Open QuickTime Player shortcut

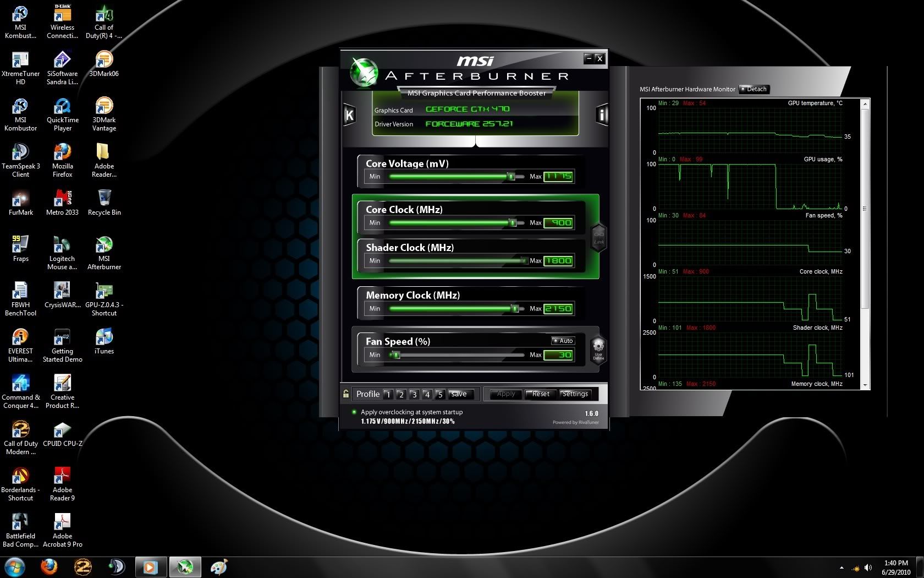click(x=63, y=114)
